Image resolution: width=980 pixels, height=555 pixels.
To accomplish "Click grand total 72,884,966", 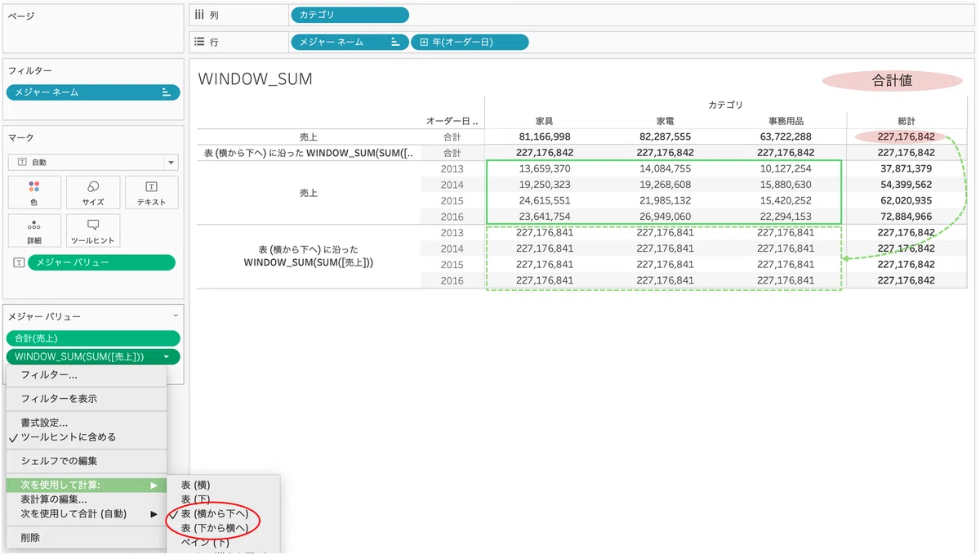I will (x=906, y=217).
